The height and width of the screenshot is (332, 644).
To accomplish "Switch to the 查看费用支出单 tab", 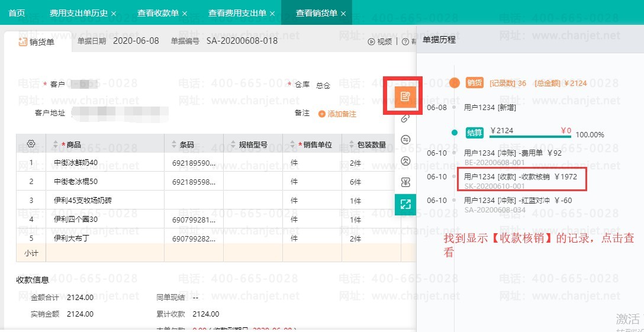I will (237, 13).
